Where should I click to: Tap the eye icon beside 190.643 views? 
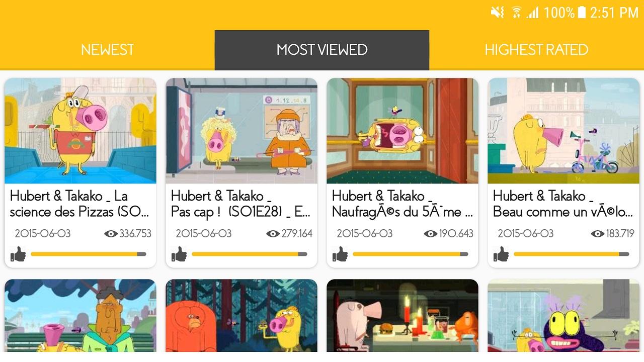pos(431,234)
